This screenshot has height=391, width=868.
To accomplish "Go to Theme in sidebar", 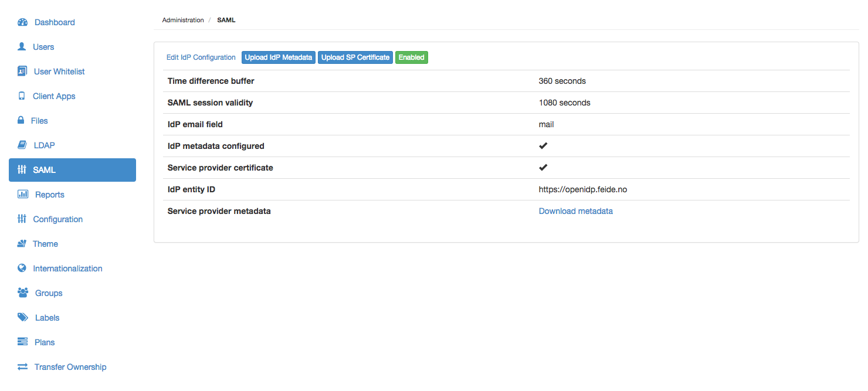I will click(45, 244).
